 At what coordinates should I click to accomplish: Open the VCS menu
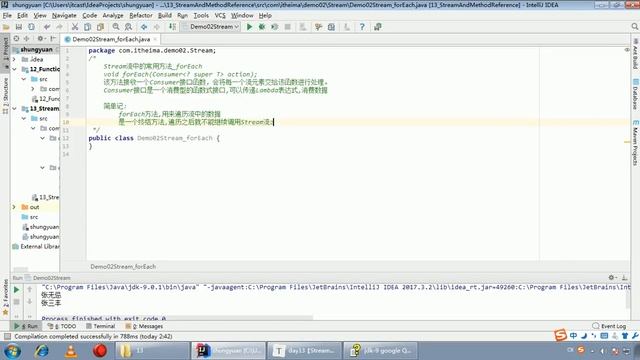[x=220, y=16]
